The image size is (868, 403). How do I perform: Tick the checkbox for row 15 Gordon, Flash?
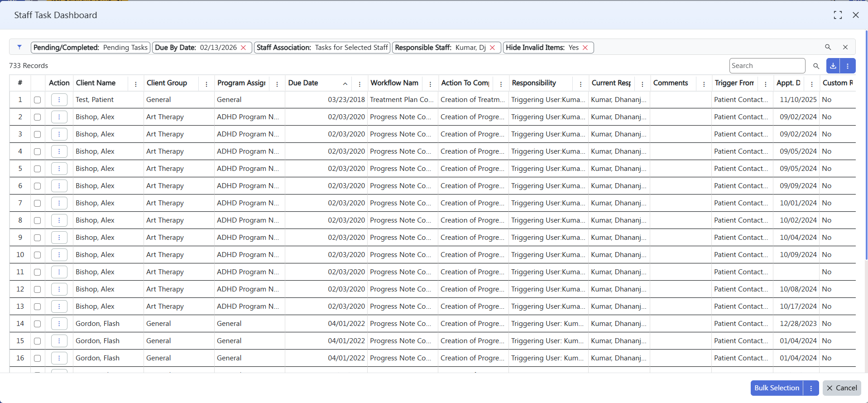pyautogui.click(x=37, y=341)
